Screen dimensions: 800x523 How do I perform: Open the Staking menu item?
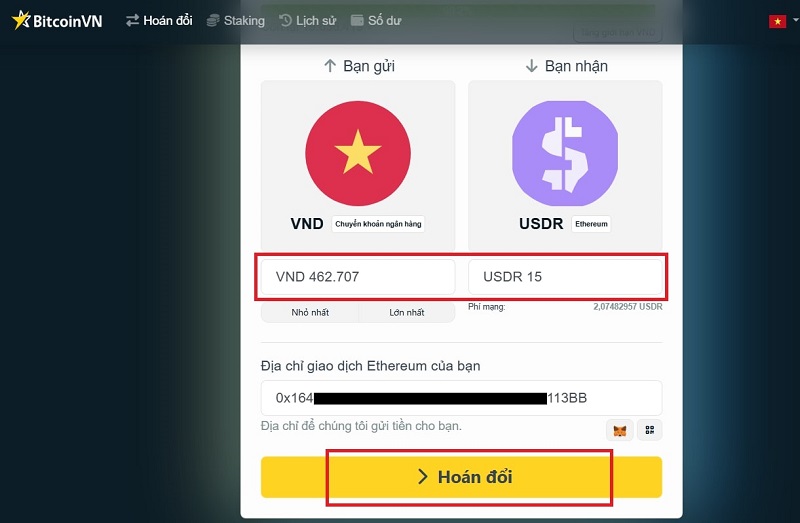click(x=236, y=20)
